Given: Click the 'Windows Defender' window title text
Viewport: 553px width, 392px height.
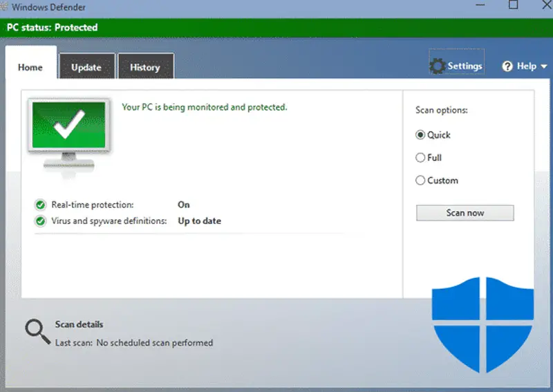Looking at the screenshot, I should 48,7.
